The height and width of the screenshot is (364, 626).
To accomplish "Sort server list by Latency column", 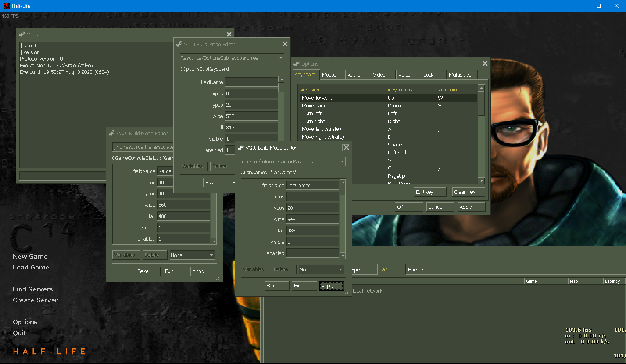I will [x=614, y=281].
